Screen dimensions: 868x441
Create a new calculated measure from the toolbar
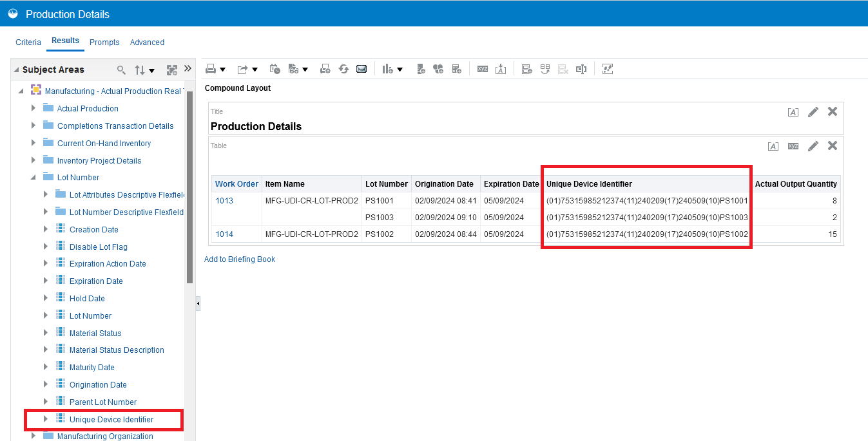pyautogui.click(x=456, y=68)
